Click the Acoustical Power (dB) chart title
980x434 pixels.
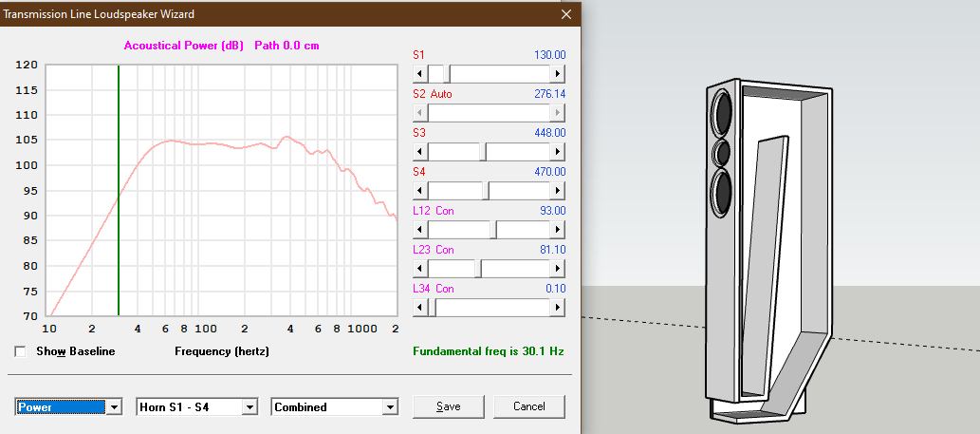(185, 46)
